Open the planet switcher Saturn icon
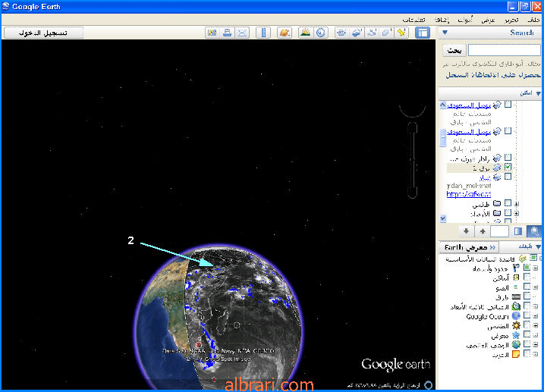The height and width of the screenshot is (392, 544). (285, 33)
